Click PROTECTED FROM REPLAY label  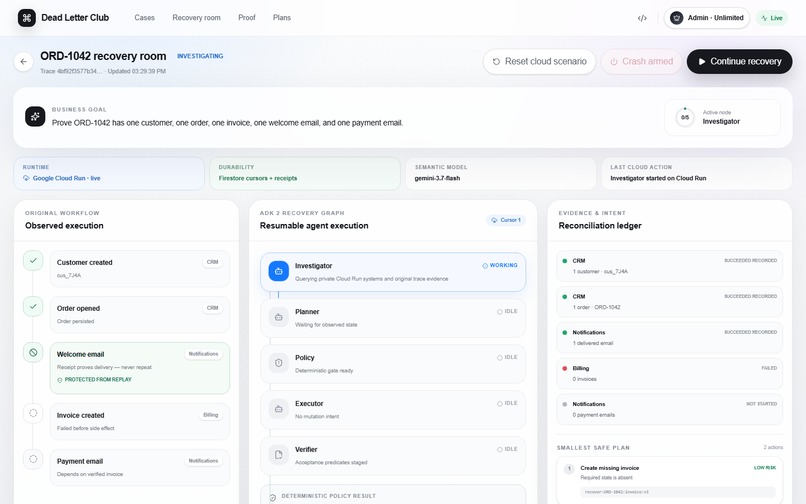pyautogui.click(x=98, y=380)
